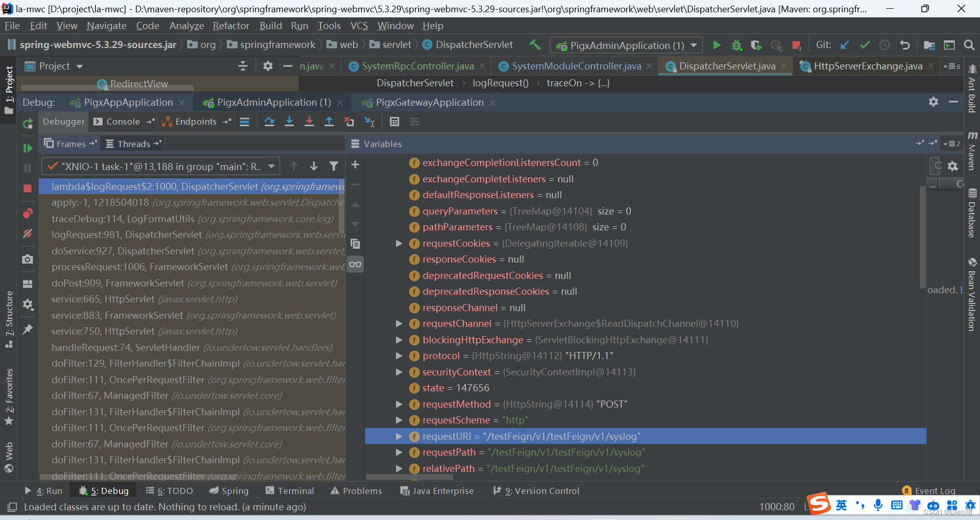Click Pin Tab icon in debug sidebar
Screen dimensions: 980x520
pos(28,329)
